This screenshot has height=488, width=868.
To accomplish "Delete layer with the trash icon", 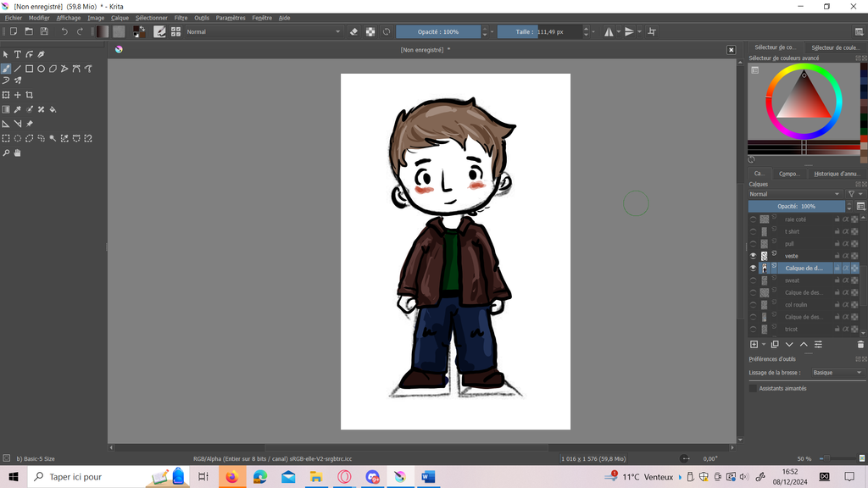I will pos(860,345).
